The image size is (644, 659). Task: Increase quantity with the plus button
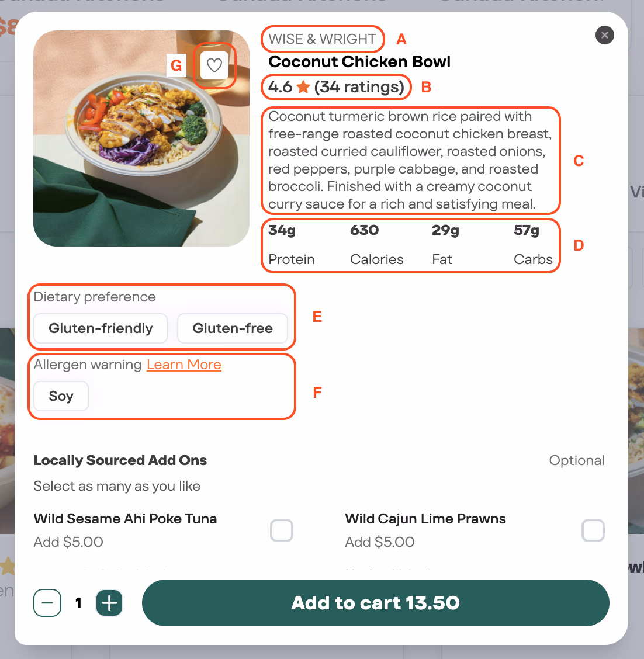109,603
